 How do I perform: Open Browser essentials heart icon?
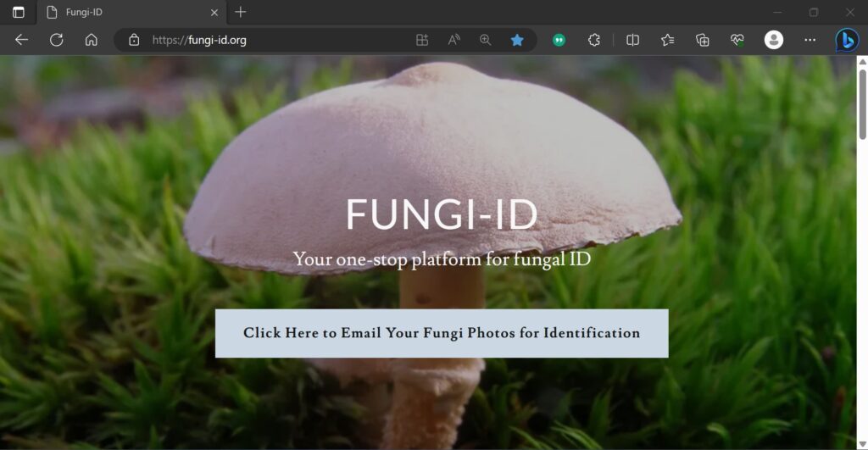click(x=737, y=40)
